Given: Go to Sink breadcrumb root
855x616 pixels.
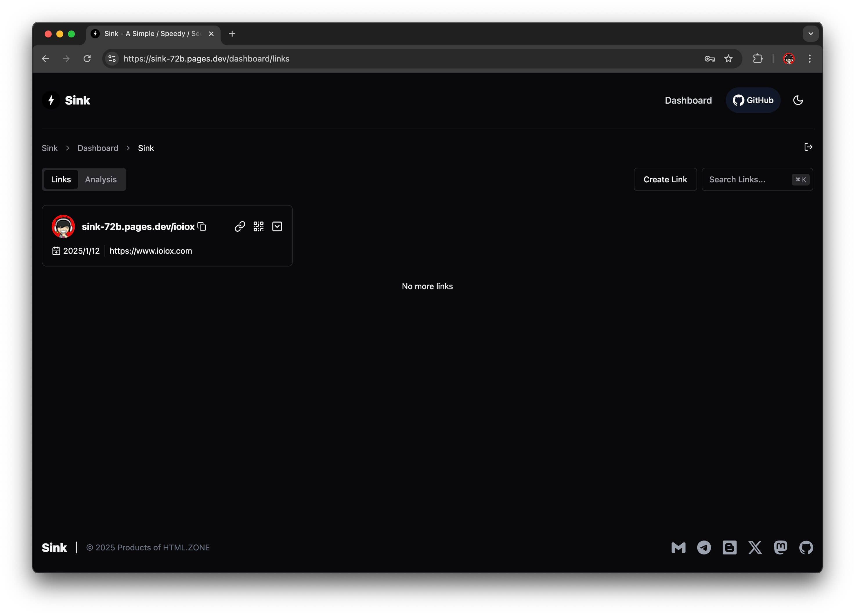Looking at the screenshot, I should 49,148.
